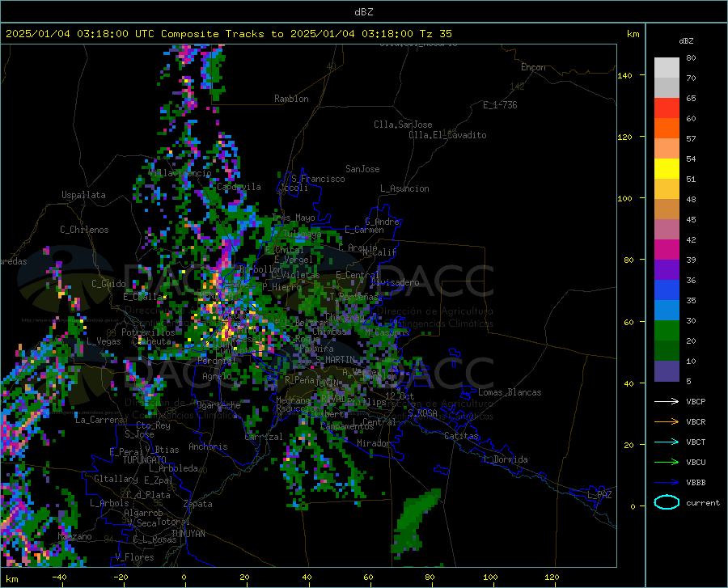This screenshot has width=728, height=588.
Task: Click the 'L_PAZ' map label
Action: coord(599,495)
